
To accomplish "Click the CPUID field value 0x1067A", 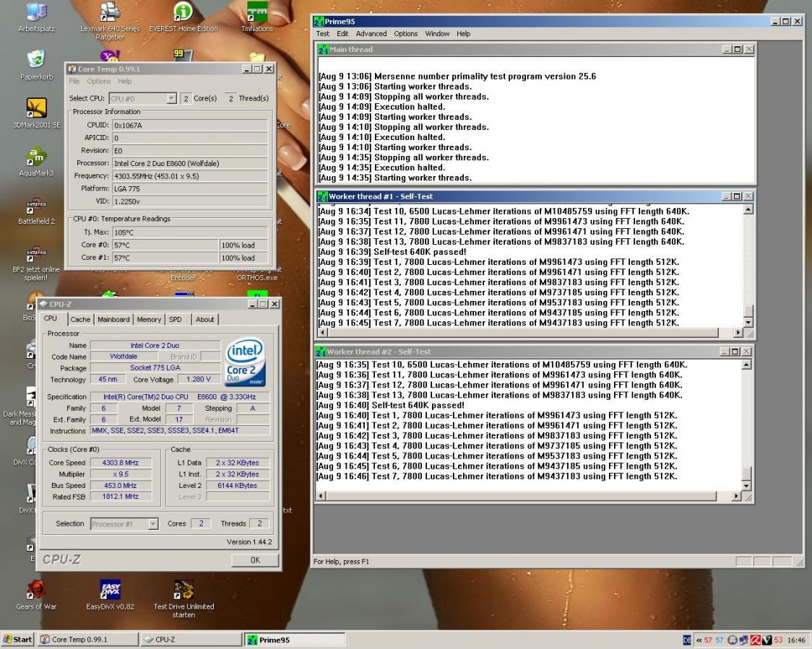I will coord(190,125).
